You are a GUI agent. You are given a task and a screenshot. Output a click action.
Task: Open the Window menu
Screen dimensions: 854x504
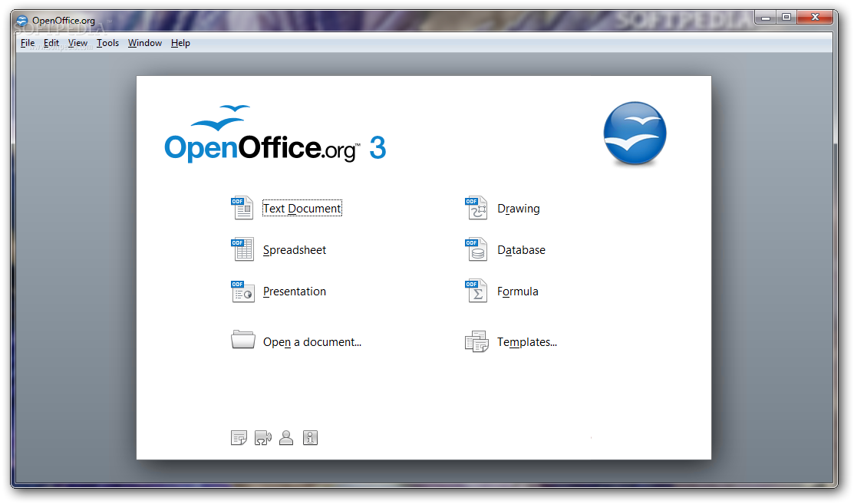pos(145,43)
